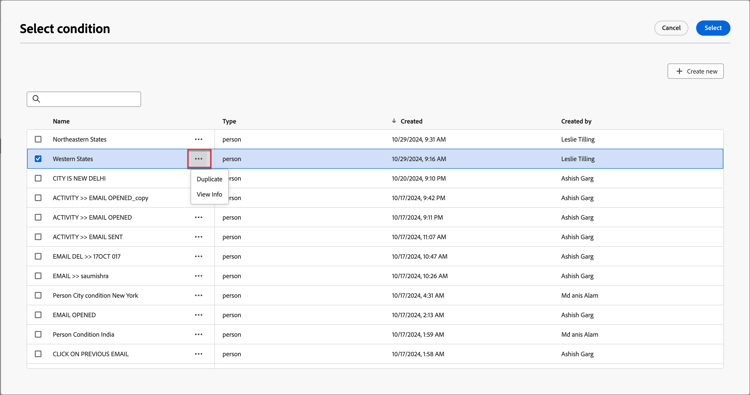
Task: Select the CITY IS NEW DELHI name
Action: [79, 178]
